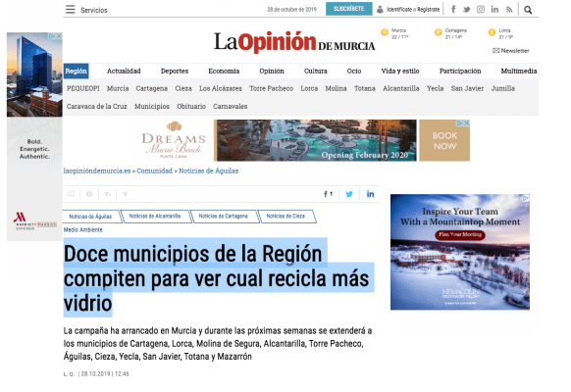Go to Caravaca de la Cruz link
The width and height of the screenshot is (571, 392).
(x=97, y=106)
